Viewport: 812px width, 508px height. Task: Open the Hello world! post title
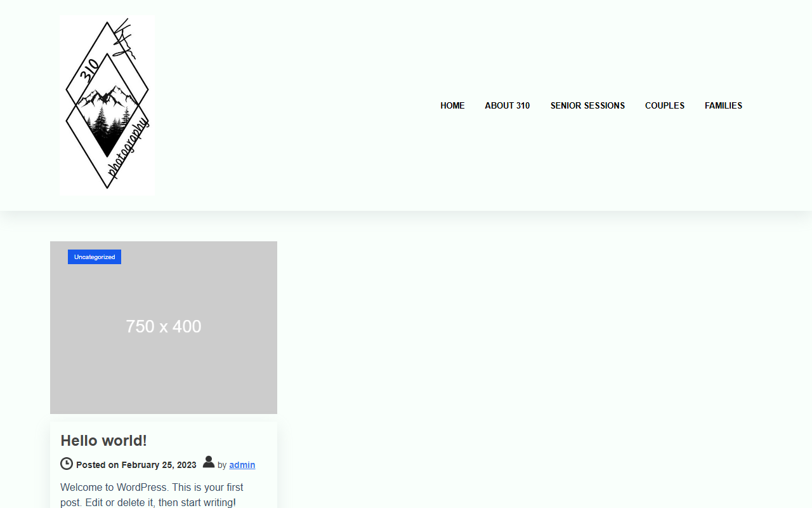pyautogui.click(x=103, y=440)
